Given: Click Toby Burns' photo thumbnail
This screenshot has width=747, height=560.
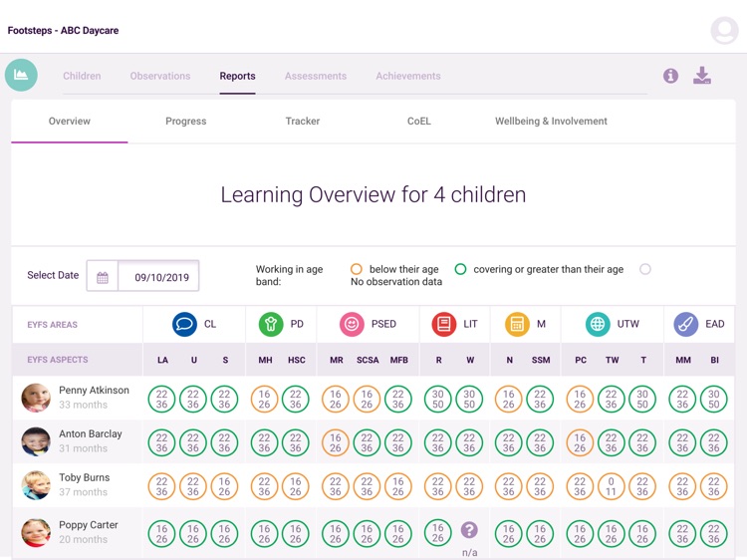Looking at the screenshot, I should 36,485.
